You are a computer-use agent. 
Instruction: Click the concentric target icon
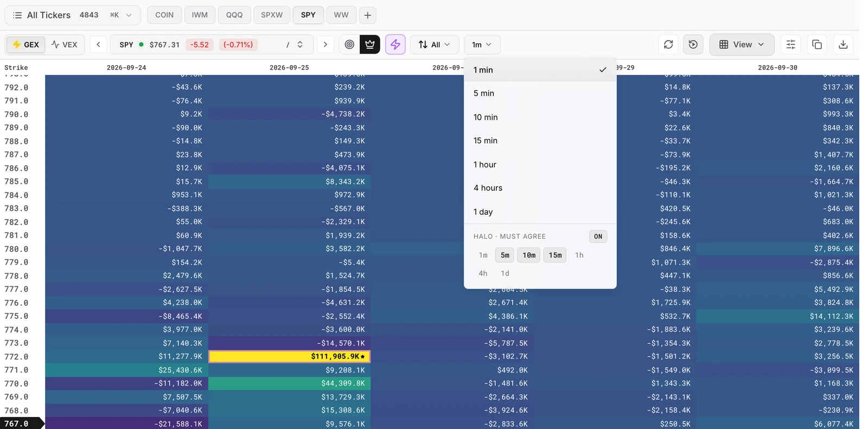[x=350, y=44]
